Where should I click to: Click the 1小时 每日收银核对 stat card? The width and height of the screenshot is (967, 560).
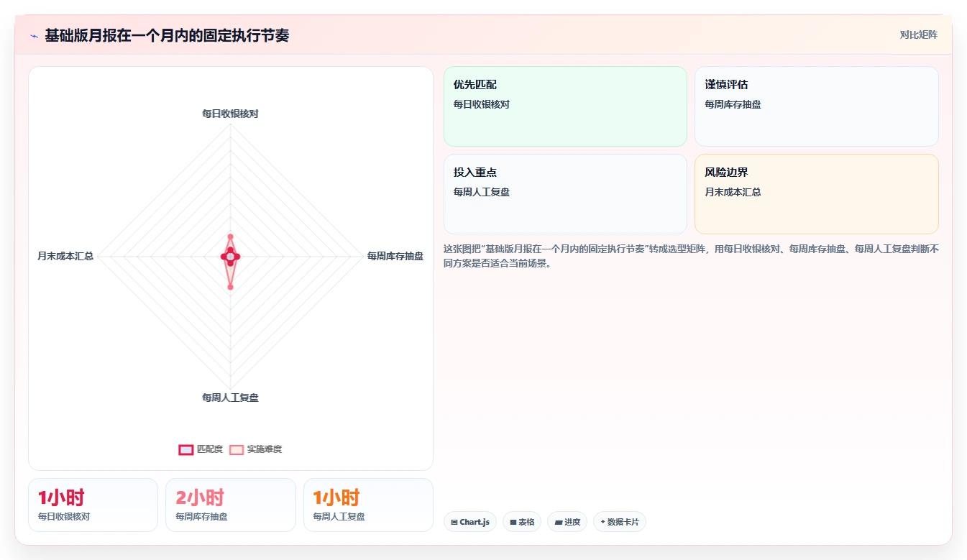coord(93,505)
